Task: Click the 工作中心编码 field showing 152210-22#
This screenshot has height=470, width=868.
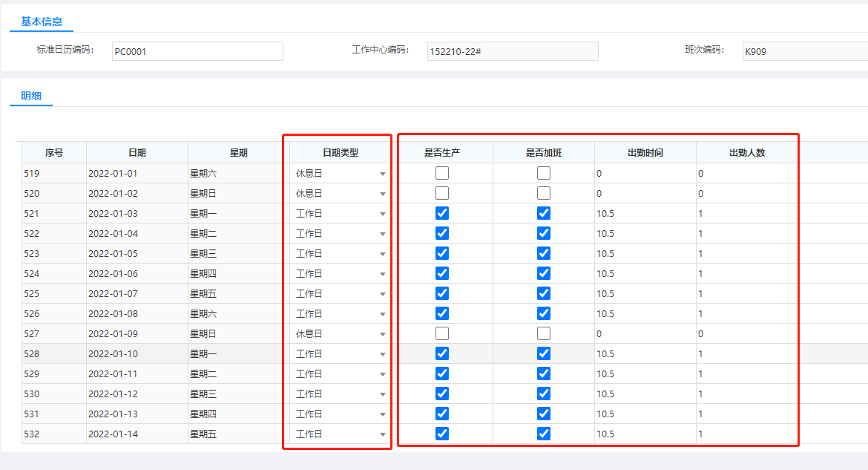Action: point(512,51)
